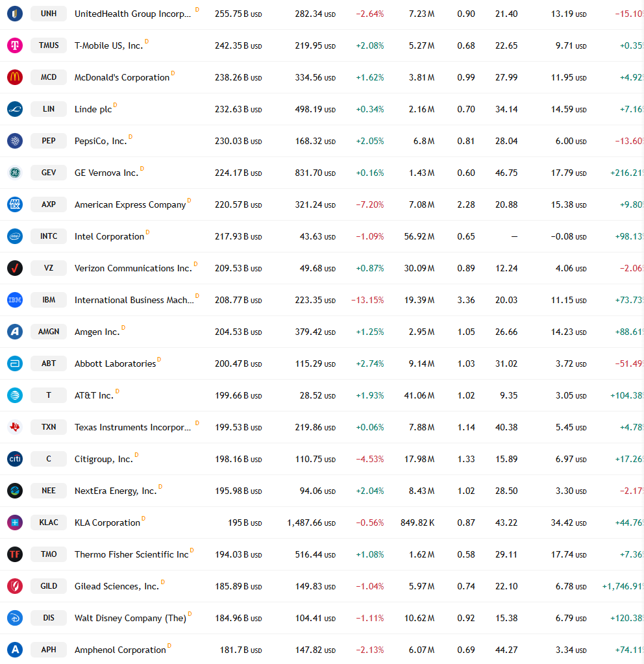644x664 pixels.
Task: Click the Gilead Sciences logo icon
Action: click(x=15, y=586)
